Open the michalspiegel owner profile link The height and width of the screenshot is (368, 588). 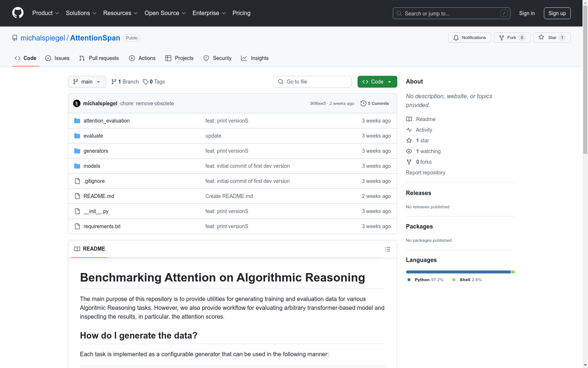[x=43, y=38]
